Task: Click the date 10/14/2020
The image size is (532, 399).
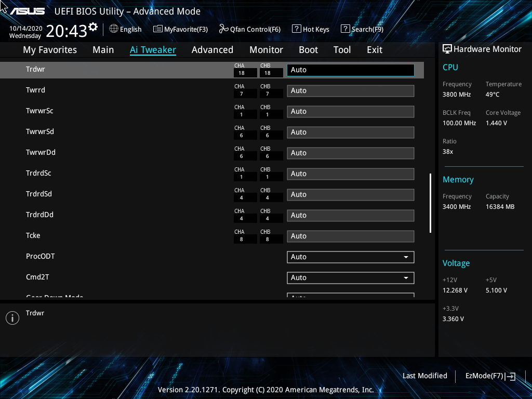Action: (x=26, y=29)
